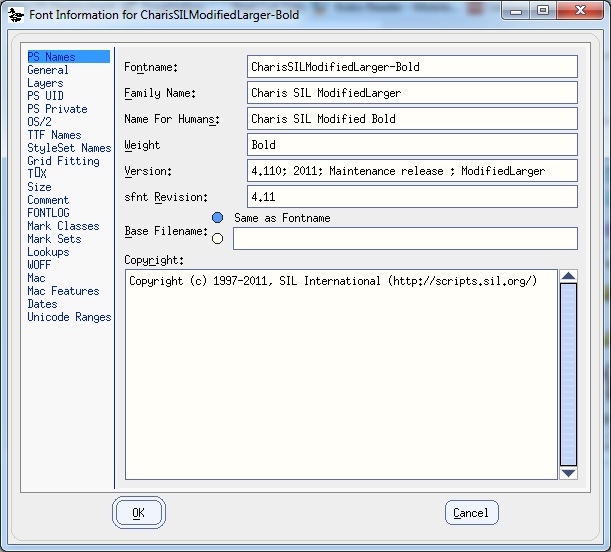611x552 pixels.
Task: Open the FONTLOG section
Action: [x=48, y=213]
